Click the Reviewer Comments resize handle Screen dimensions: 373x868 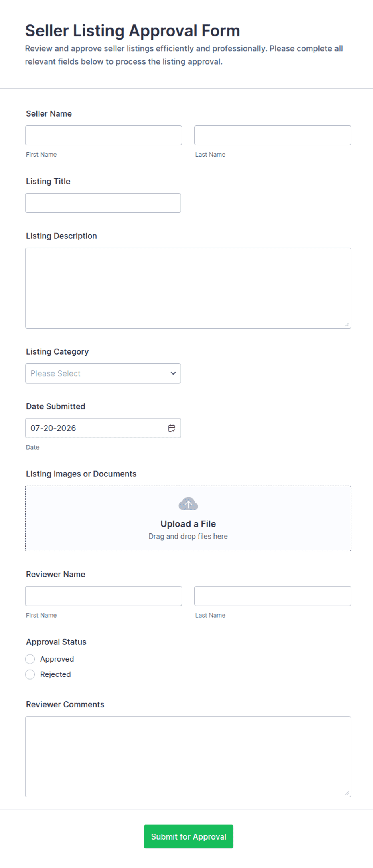point(347,793)
